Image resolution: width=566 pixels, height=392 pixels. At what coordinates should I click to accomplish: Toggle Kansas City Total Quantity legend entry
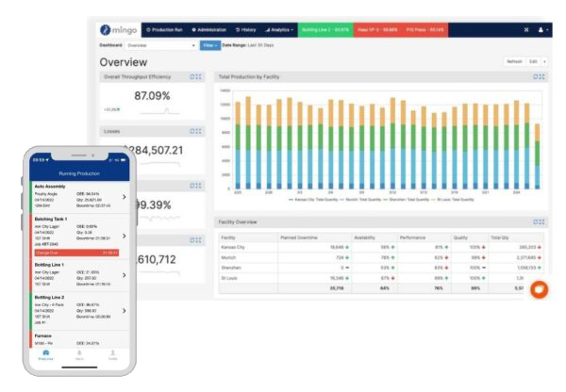click(313, 200)
